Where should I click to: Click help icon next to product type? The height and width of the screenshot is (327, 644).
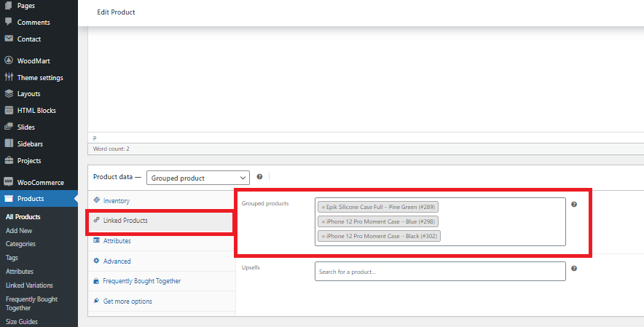tap(259, 177)
